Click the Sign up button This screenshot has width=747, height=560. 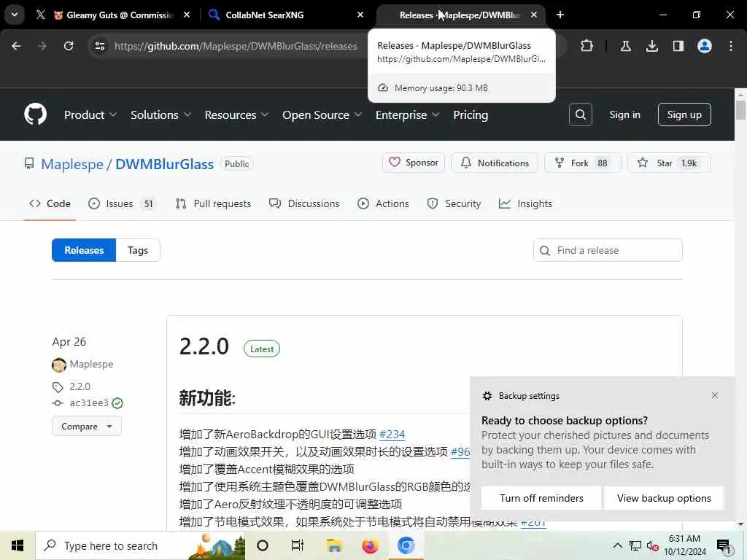[x=684, y=114]
